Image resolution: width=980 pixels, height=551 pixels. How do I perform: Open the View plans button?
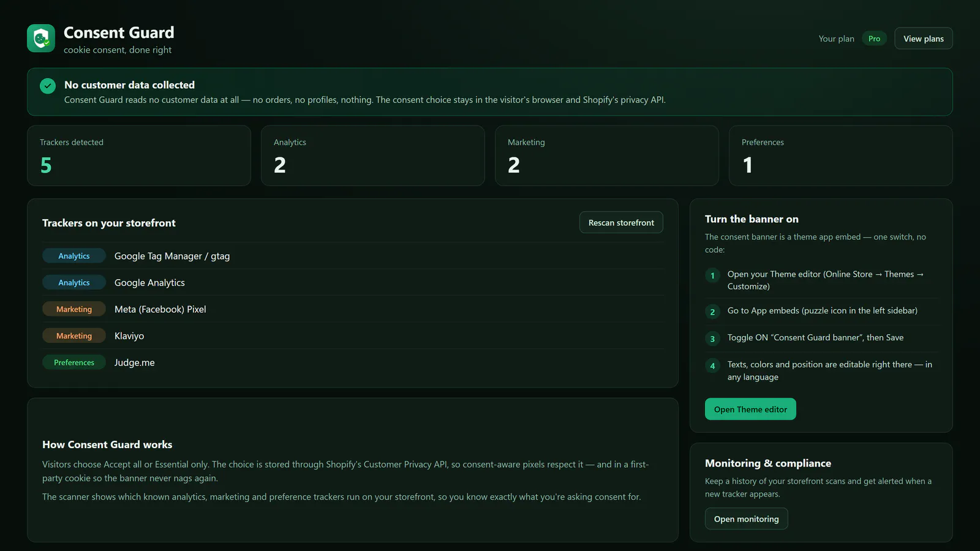click(x=924, y=39)
